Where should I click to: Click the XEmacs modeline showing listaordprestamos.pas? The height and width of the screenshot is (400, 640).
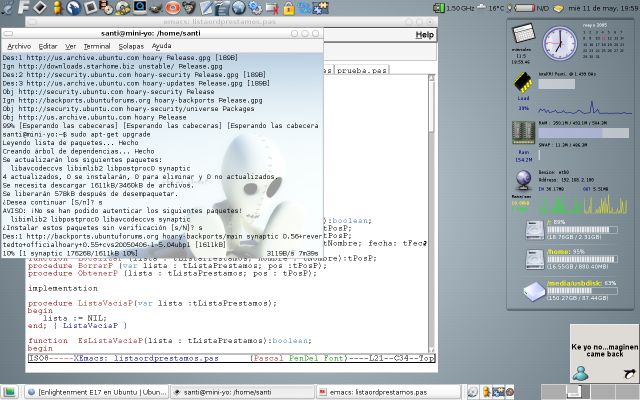pos(231,358)
